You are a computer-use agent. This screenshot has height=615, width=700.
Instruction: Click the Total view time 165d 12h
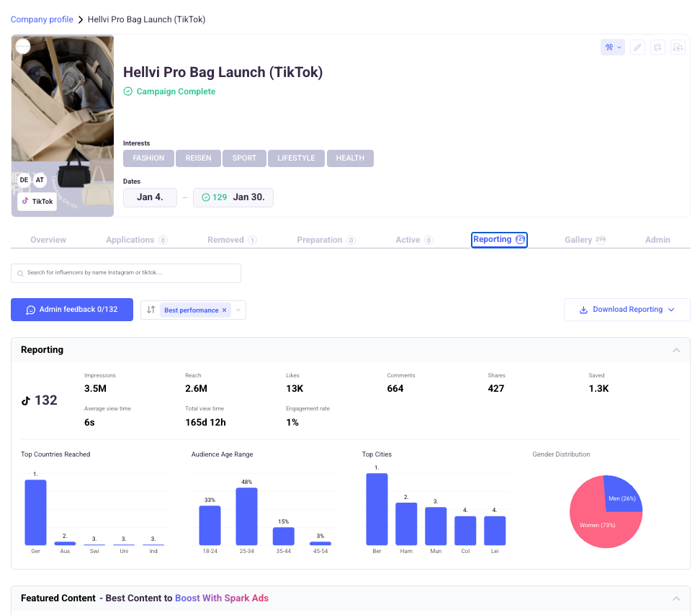pos(205,422)
